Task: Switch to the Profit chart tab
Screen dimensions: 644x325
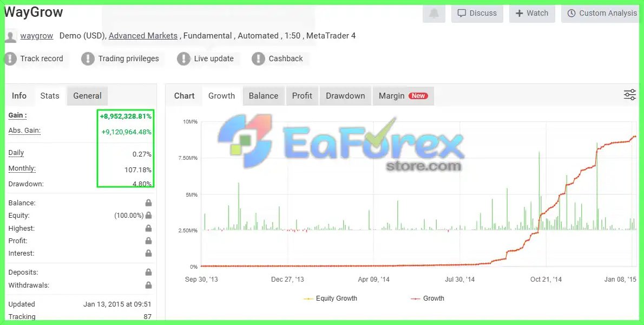Action: tap(302, 96)
